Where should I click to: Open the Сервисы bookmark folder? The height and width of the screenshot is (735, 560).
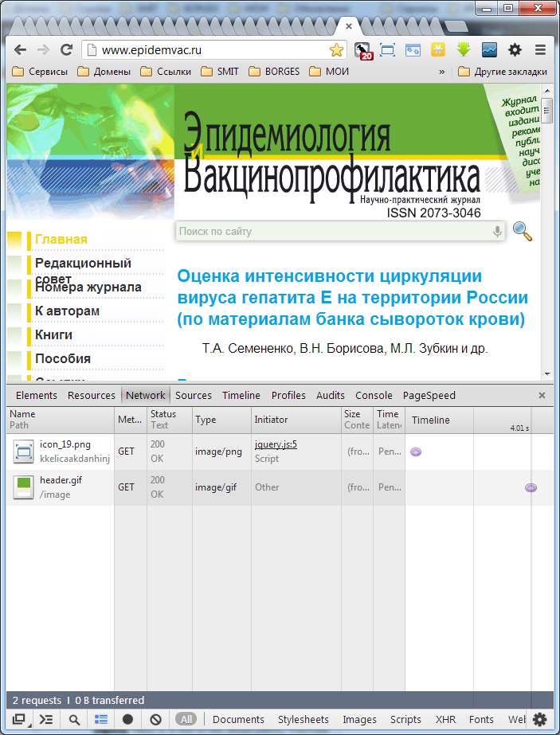[40, 72]
